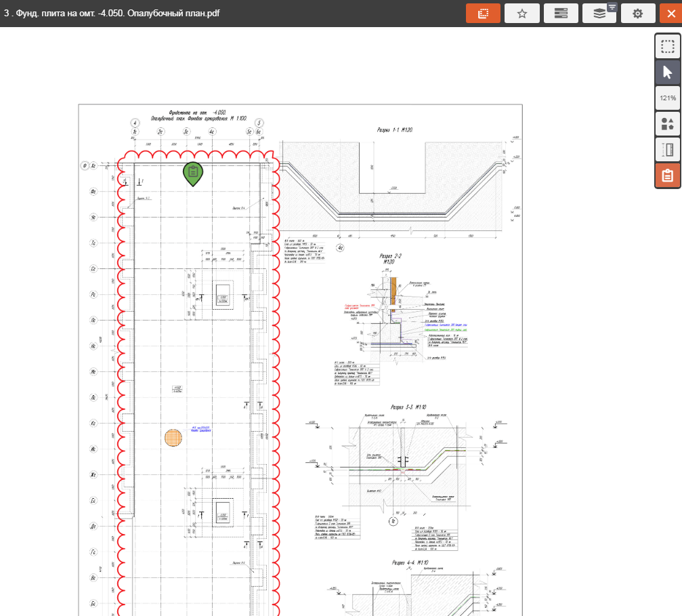This screenshot has width=682, height=616.
Task: Close the PDF viewer with orange X
Action: coord(667,14)
